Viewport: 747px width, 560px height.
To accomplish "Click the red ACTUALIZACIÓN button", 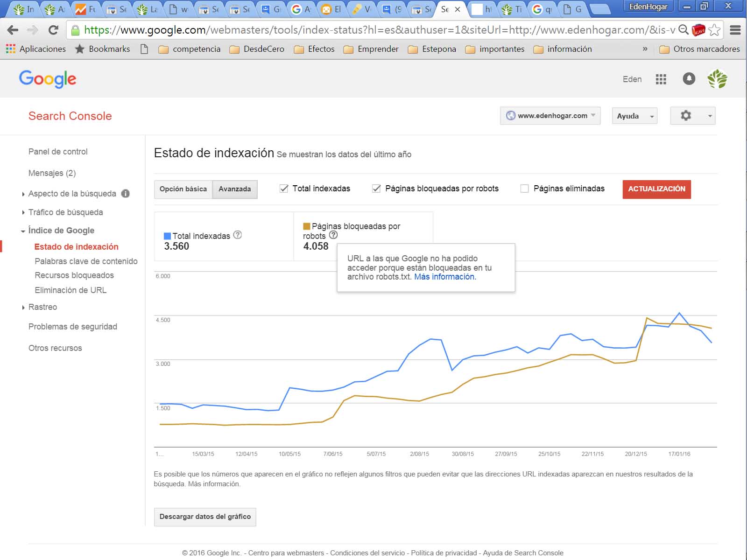I will tap(656, 189).
